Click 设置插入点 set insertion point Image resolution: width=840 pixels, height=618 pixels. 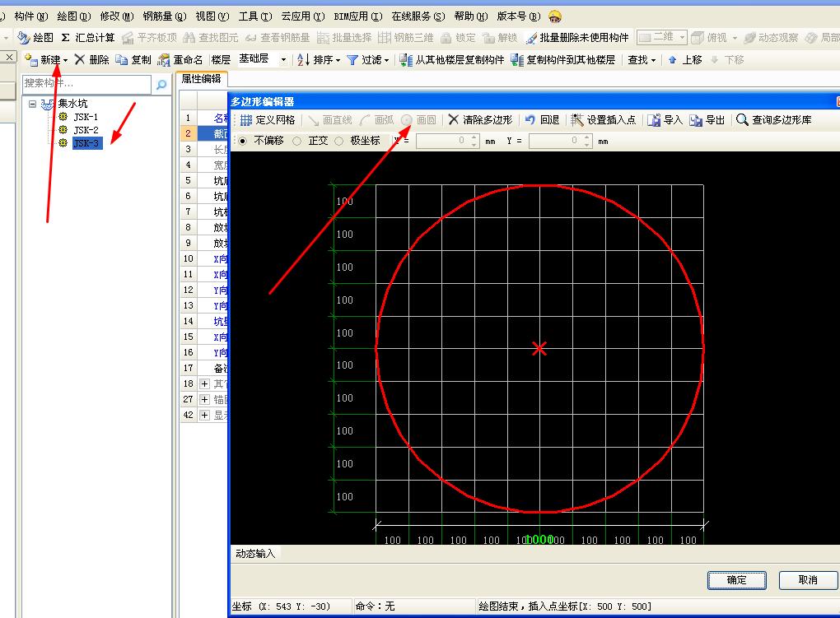pos(603,120)
